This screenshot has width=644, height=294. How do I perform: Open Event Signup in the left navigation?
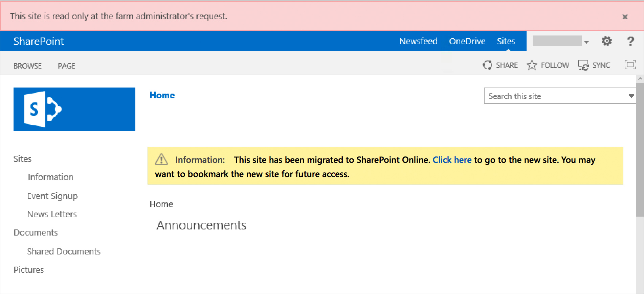pyautogui.click(x=52, y=196)
